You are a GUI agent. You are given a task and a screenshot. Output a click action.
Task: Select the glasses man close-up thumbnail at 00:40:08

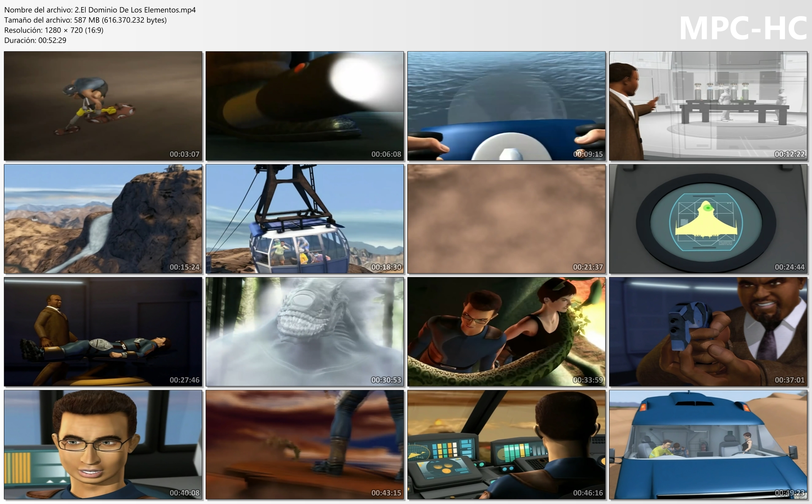point(103,444)
